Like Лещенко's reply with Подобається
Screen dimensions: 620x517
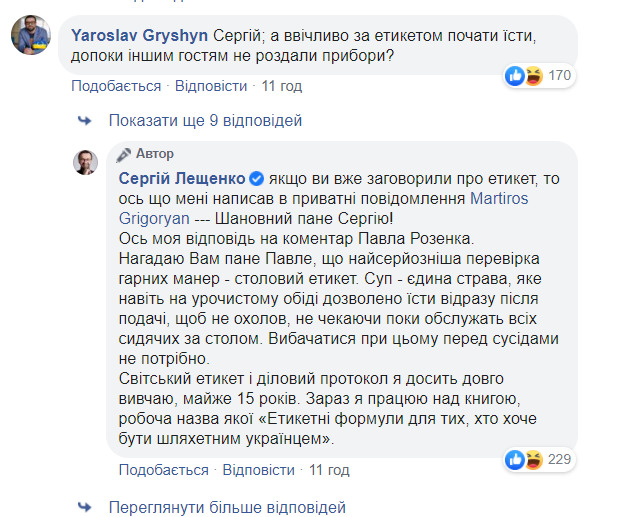(164, 470)
